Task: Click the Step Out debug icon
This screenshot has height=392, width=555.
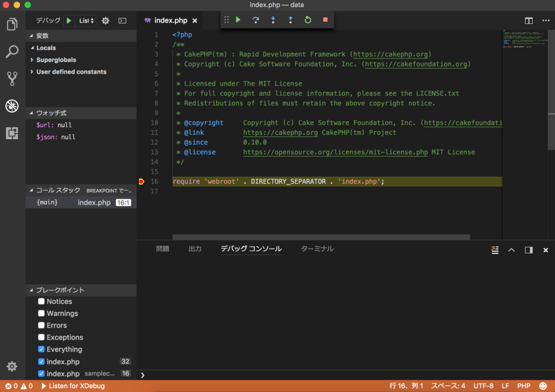Action: (291, 20)
